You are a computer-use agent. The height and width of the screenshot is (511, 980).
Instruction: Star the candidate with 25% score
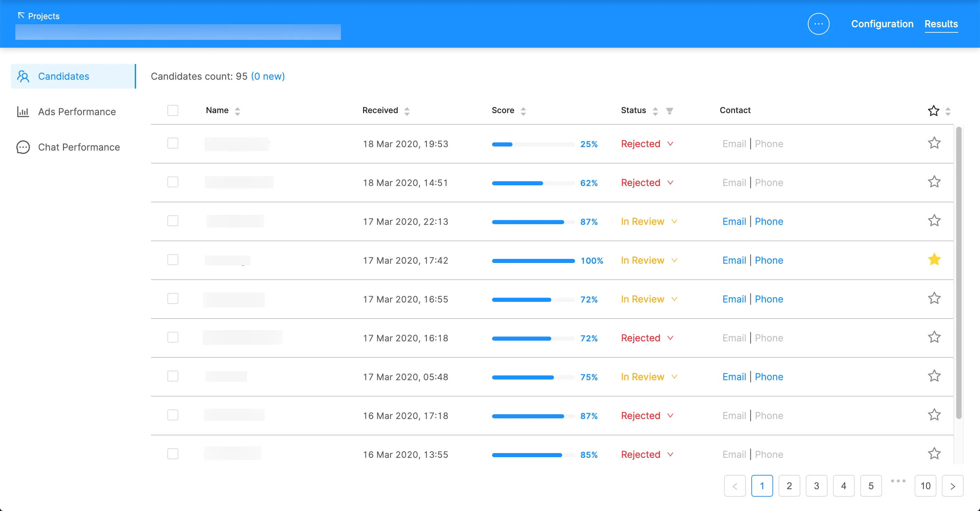click(934, 143)
